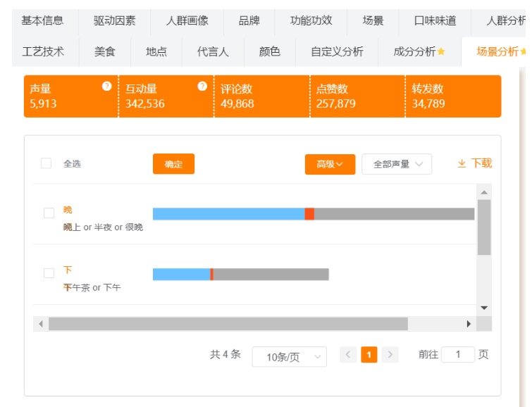Switch to the 美食 tab
The height and width of the screenshot is (407, 532).
coord(105,51)
